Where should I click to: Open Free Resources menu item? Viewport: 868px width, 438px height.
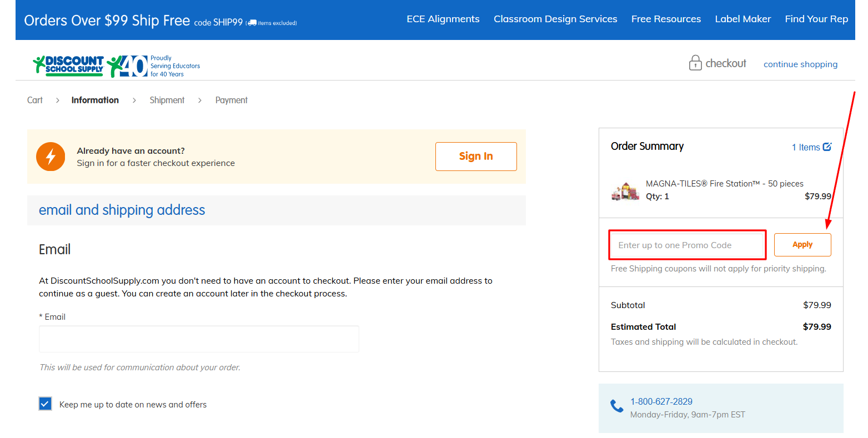[x=666, y=19]
